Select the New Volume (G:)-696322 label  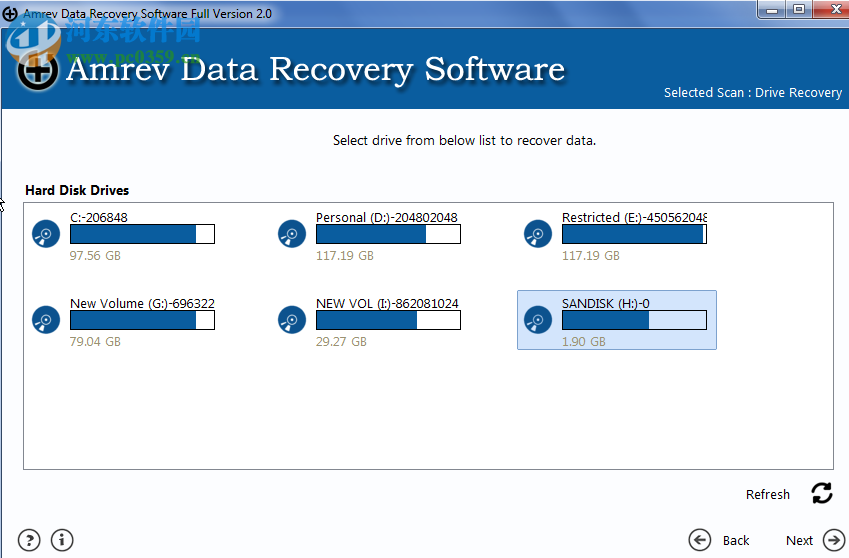click(142, 303)
